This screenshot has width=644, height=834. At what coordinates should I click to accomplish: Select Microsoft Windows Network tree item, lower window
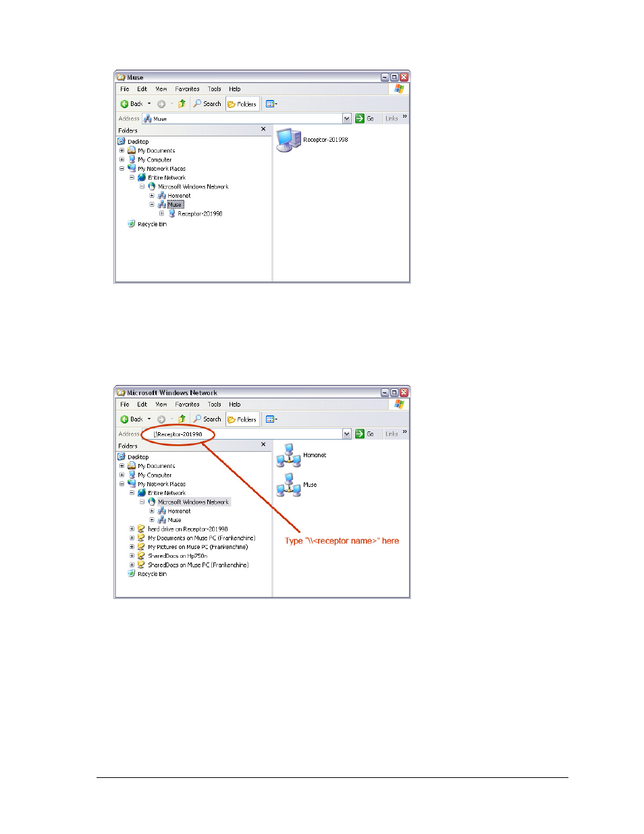(193, 502)
